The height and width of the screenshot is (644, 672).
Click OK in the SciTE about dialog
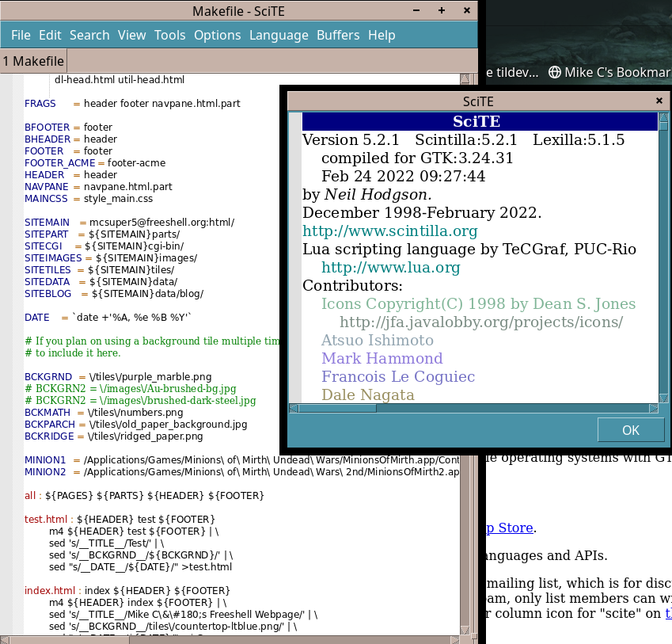point(630,430)
